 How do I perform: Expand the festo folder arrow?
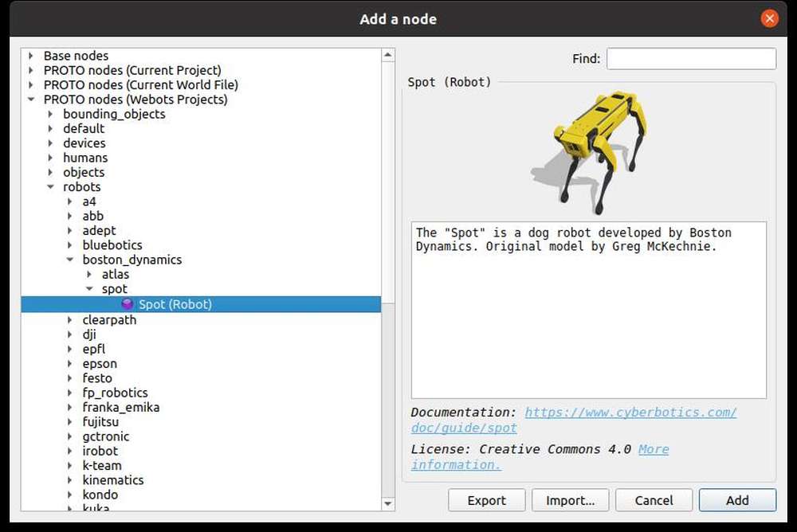[x=69, y=378]
